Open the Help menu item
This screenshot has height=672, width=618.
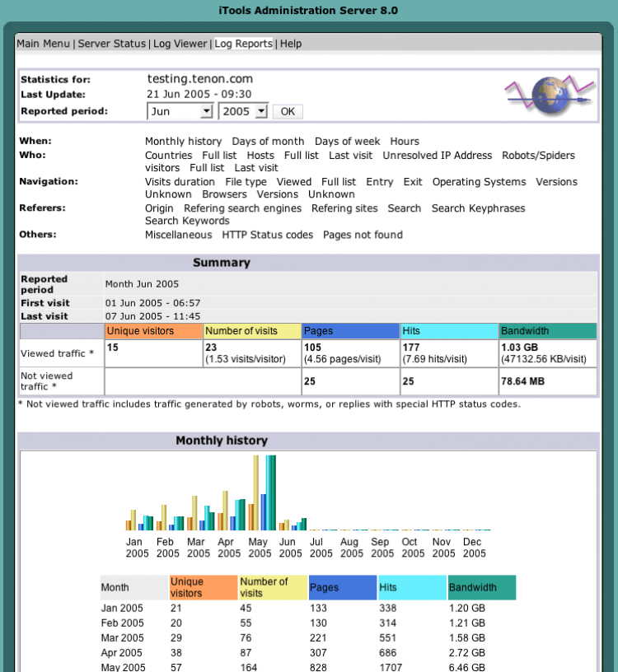tap(291, 44)
